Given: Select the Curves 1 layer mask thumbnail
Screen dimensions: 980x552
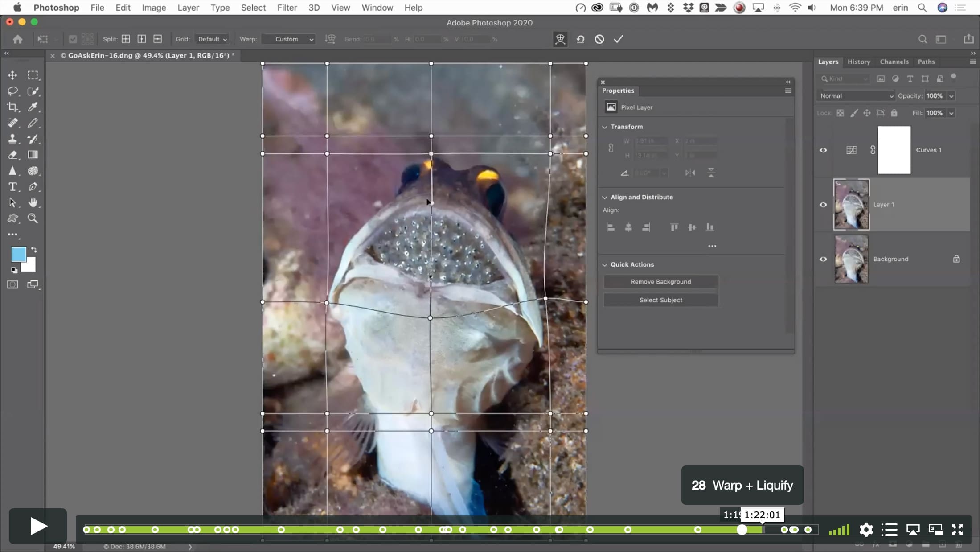Looking at the screenshot, I should coord(894,150).
